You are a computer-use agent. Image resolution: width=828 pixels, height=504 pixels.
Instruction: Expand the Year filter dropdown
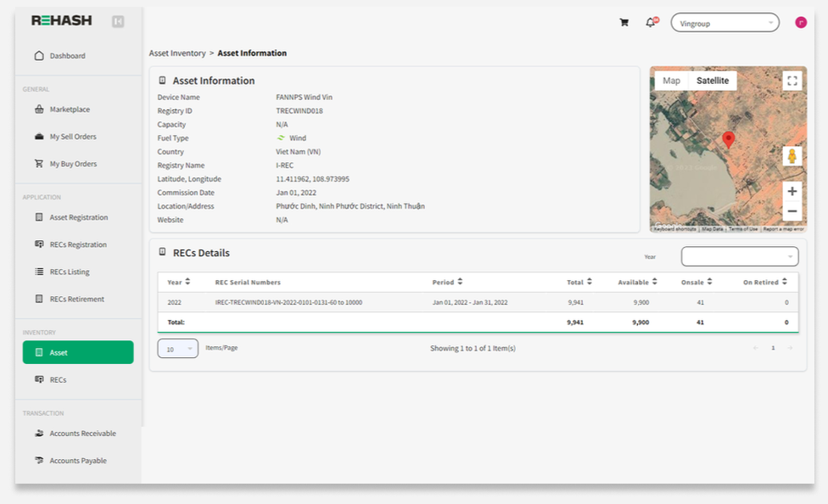[x=739, y=256]
